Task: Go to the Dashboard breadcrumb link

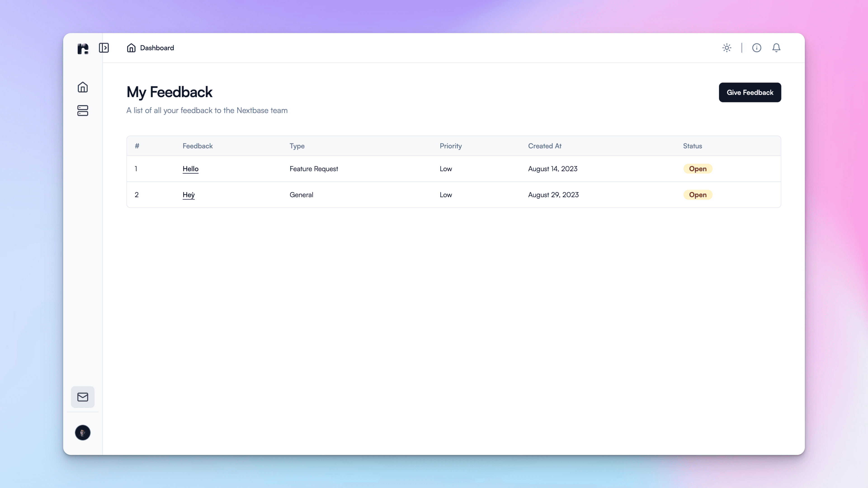Action: pos(157,48)
